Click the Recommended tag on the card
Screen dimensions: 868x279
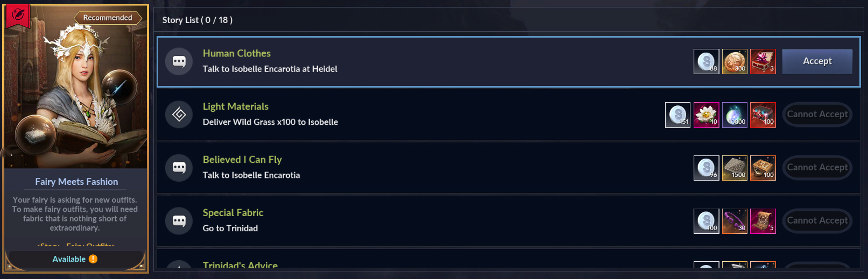pos(108,18)
